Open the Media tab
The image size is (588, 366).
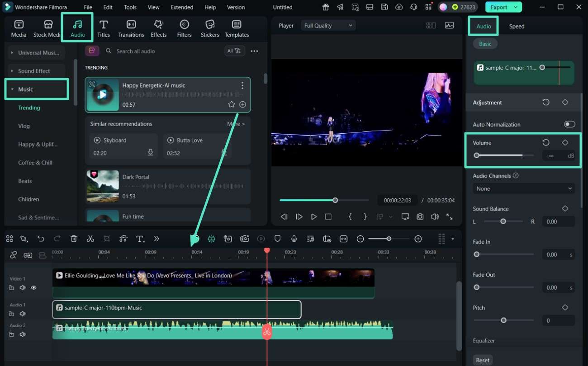19,28
